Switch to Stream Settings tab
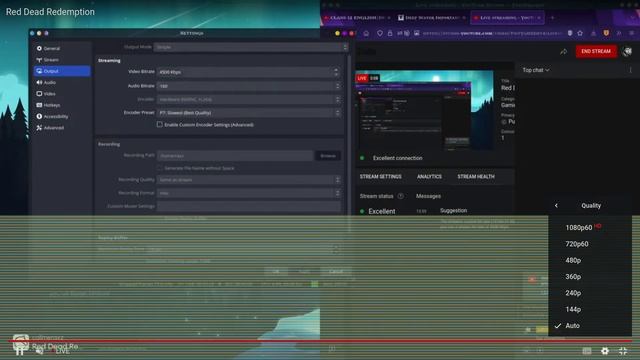This screenshot has height=360, width=640. point(380,176)
